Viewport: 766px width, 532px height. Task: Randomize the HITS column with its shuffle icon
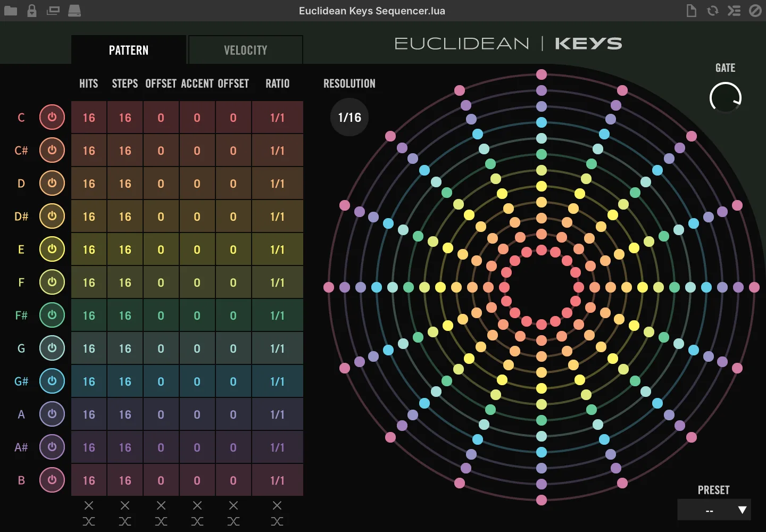coord(89,521)
